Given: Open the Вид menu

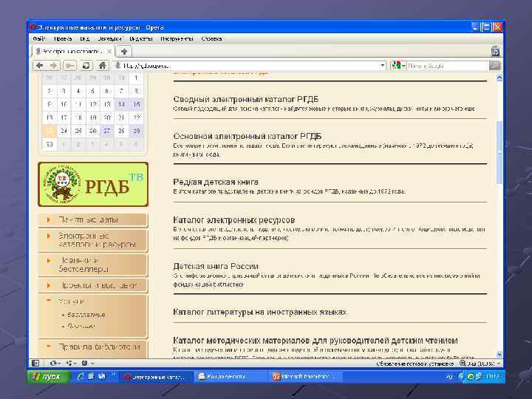Looking at the screenshot, I should point(85,38).
